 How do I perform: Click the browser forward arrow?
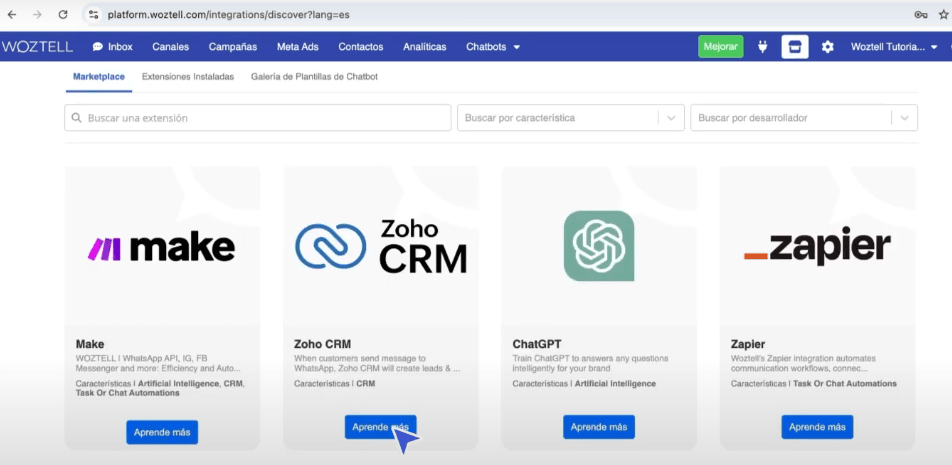point(37,15)
